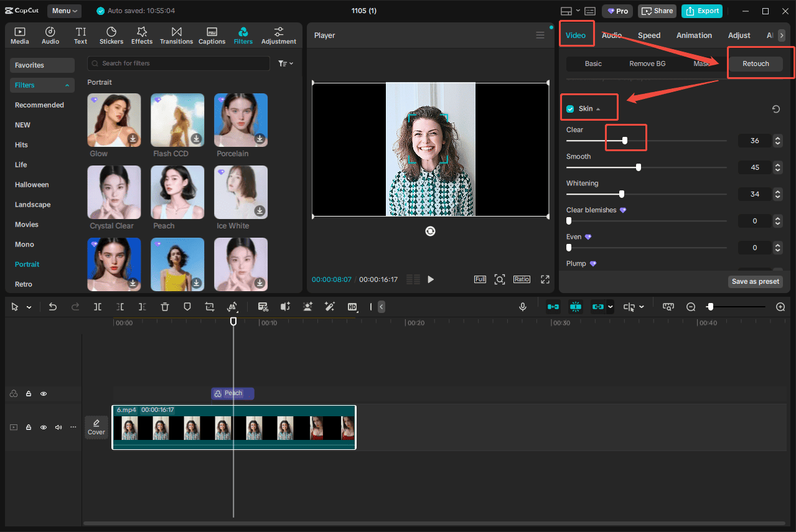
Task: Select the Transitions panel
Action: coord(176,35)
